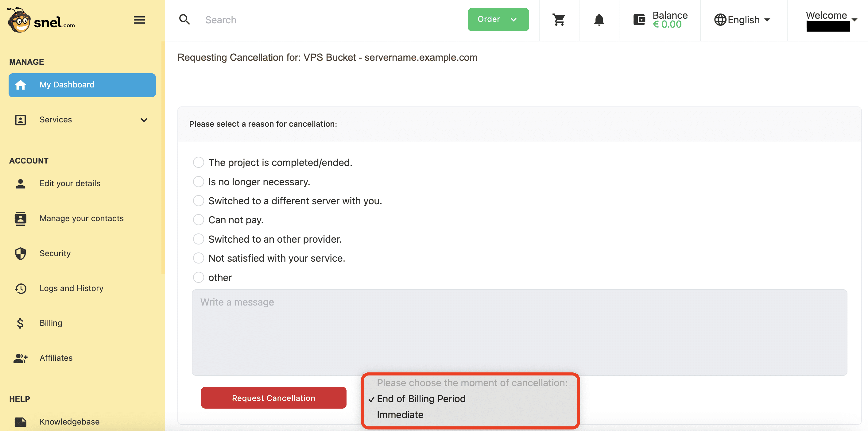Open the Billing section

[x=51, y=323]
